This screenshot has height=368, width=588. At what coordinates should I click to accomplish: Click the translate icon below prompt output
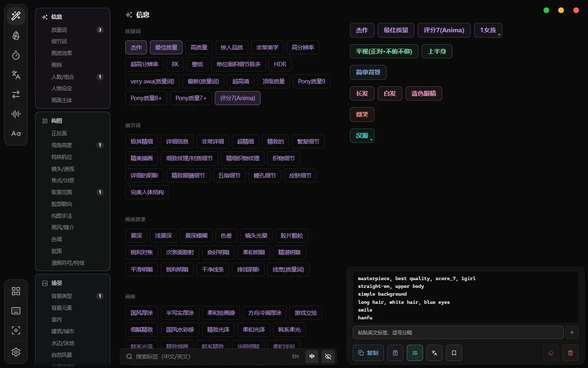(x=434, y=353)
